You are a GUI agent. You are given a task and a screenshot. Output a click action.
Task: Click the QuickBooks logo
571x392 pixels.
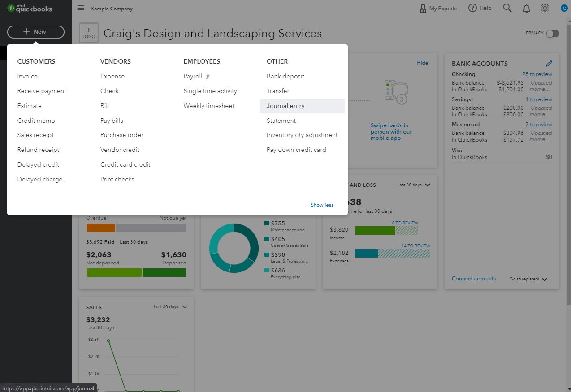pos(30,8)
